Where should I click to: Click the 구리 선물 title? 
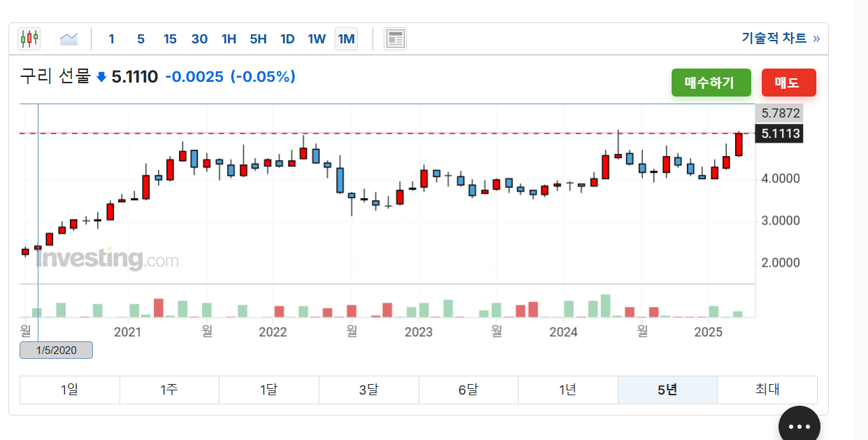tap(56, 76)
